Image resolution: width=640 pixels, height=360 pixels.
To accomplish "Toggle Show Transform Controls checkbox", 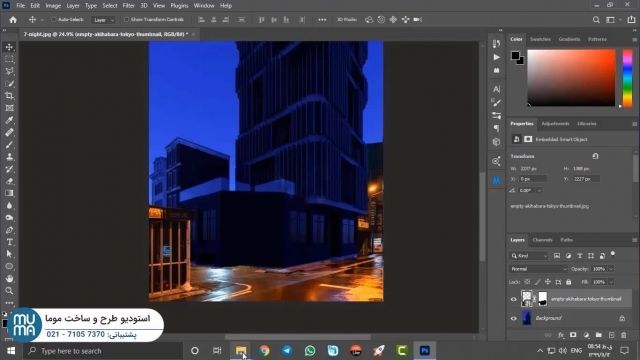I will 126,20.
